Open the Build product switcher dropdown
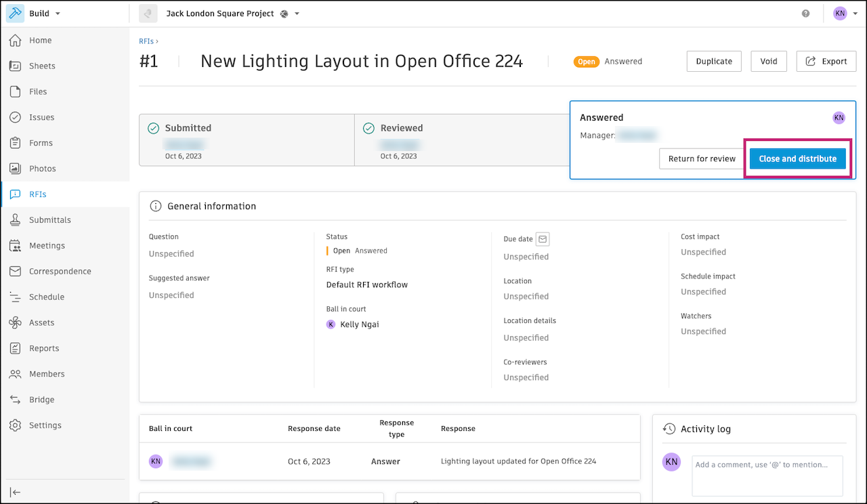Viewport: 867px width, 504px height. 58,14
